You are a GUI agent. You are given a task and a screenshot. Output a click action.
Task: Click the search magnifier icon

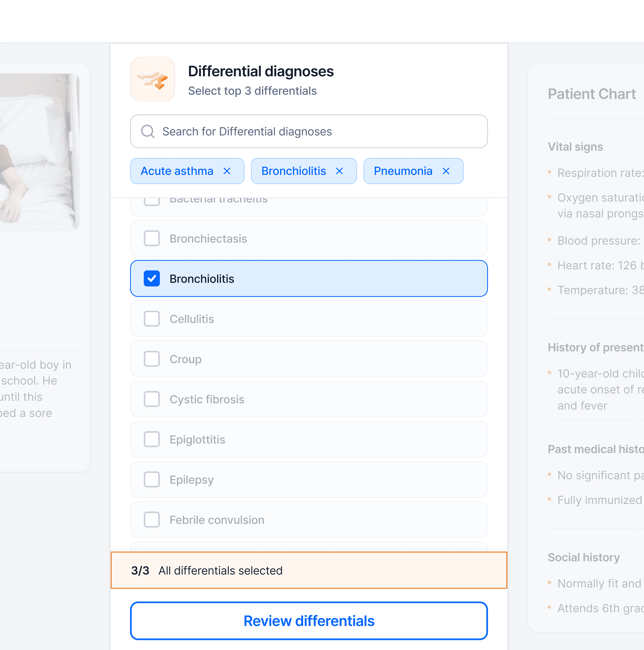pyautogui.click(x=147, y=132)
